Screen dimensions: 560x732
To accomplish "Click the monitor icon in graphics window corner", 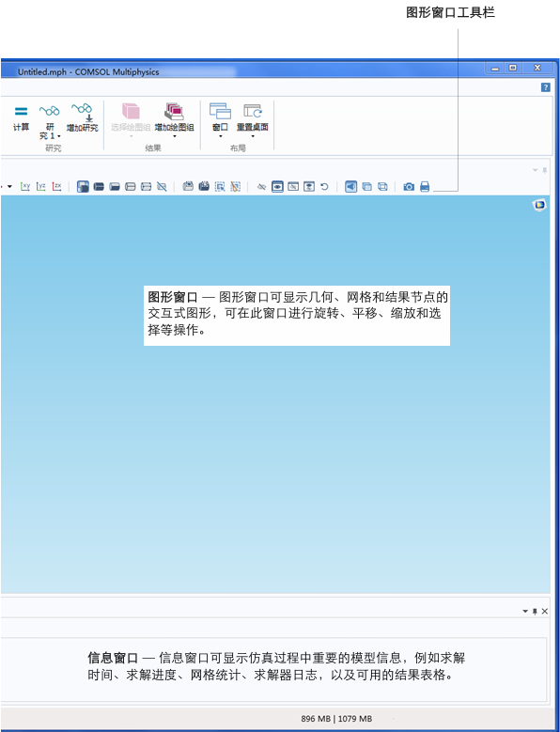I will coord(539,205).
